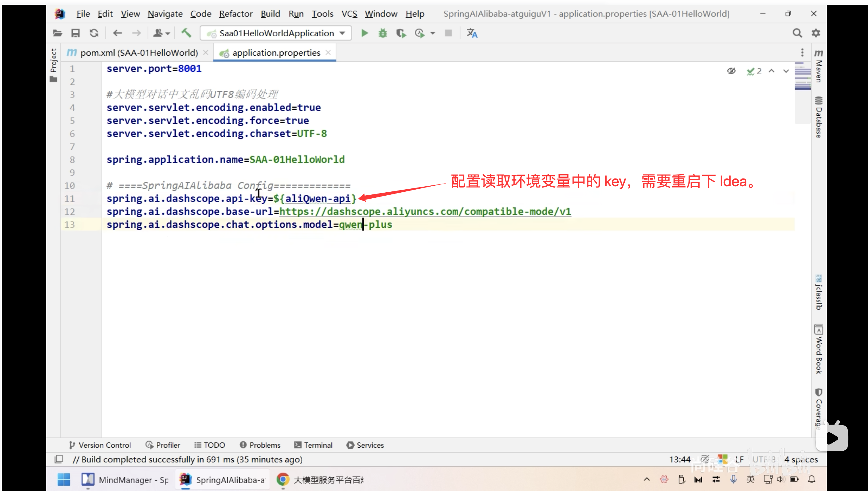Open the Translate plugin icon
Viewport: 868px width, 491px height.
pyautogui.click(x=472, y=33)
